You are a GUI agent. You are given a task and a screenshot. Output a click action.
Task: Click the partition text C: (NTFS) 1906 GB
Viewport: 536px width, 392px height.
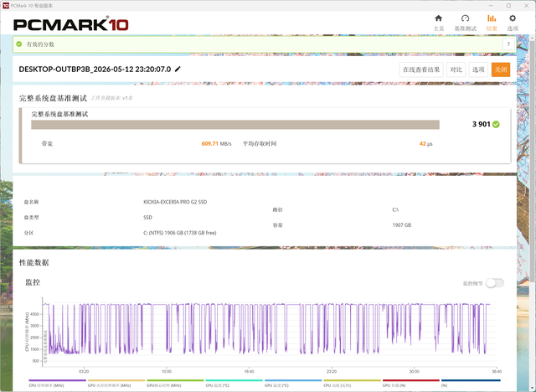pyautogui.click(x=180, y=233)
